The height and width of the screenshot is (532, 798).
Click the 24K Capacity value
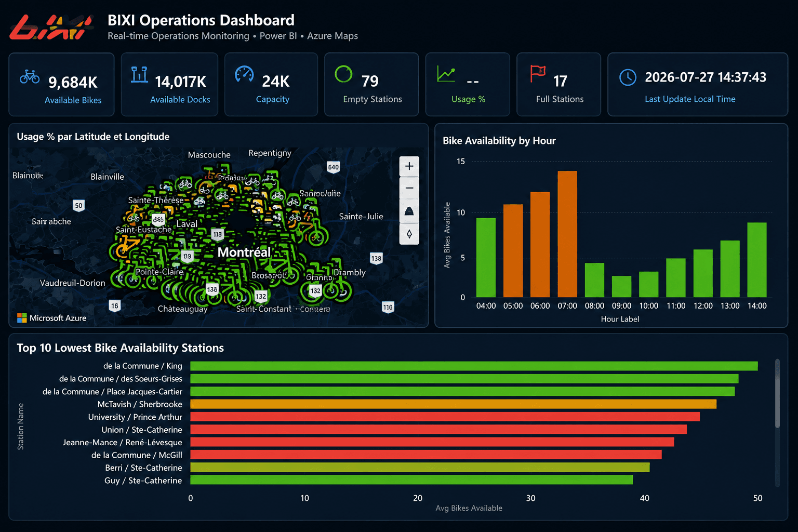(275, 82)
